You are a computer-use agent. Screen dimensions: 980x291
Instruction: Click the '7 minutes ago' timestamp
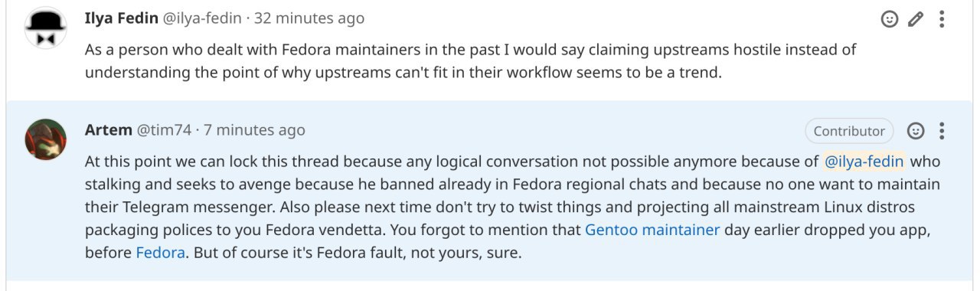pyautogui.click(x=254, y=130)
